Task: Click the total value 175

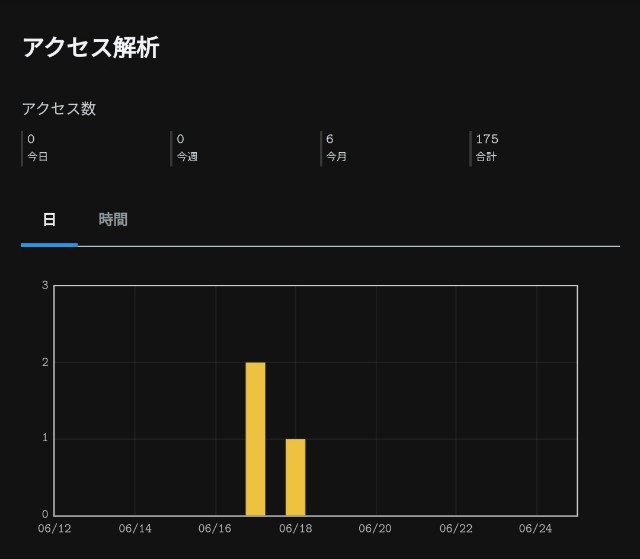Action: [487, 139]
